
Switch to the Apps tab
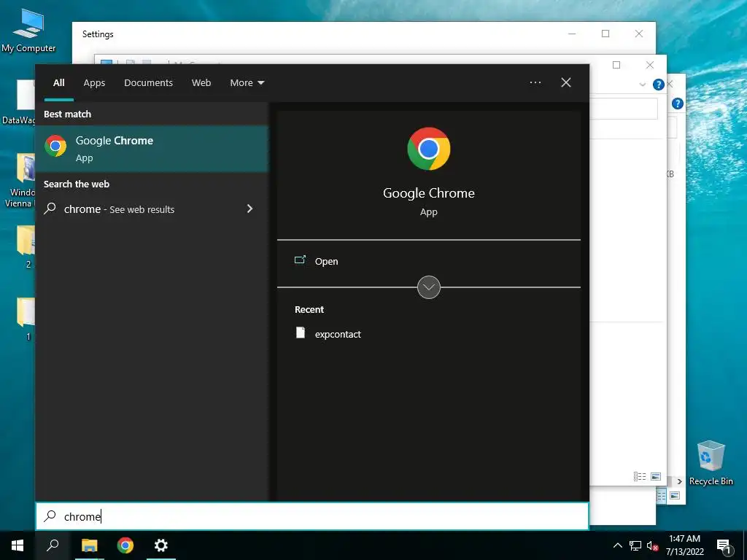[x=94, y=83]
